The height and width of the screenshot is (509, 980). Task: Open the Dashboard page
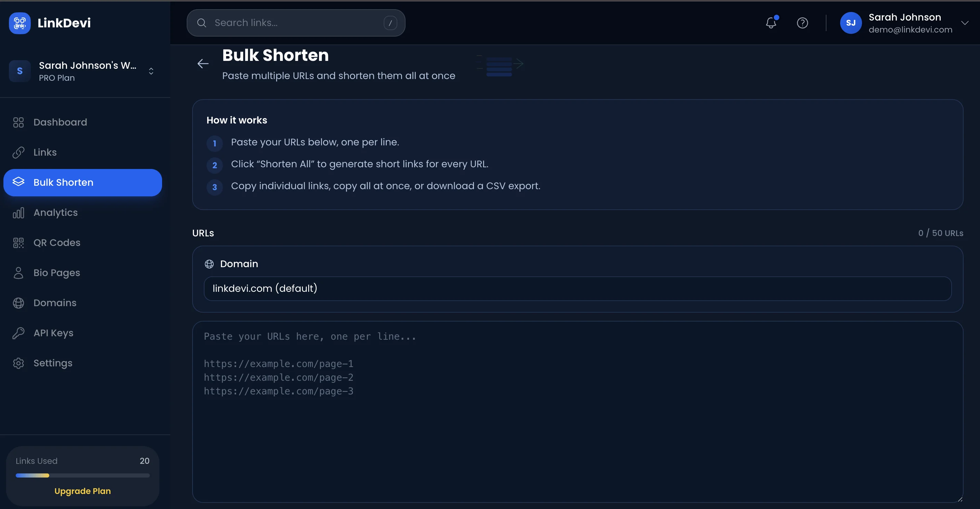point(60,122)
